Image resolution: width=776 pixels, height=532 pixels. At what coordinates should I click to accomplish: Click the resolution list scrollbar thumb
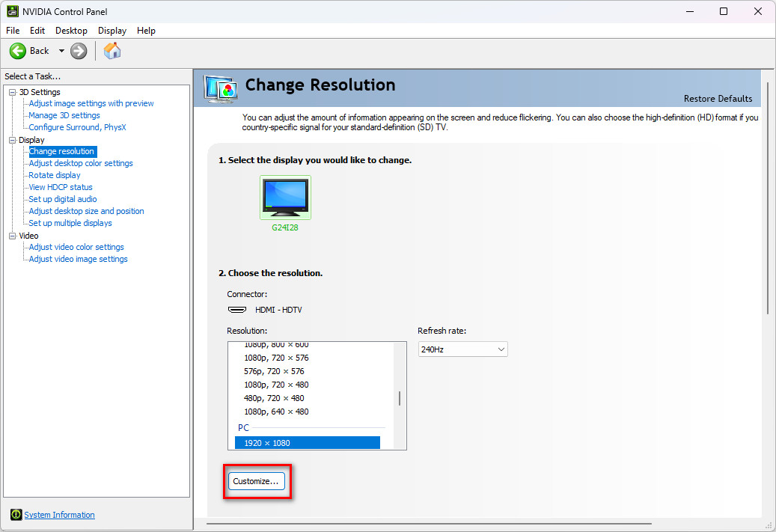point(400,398)
